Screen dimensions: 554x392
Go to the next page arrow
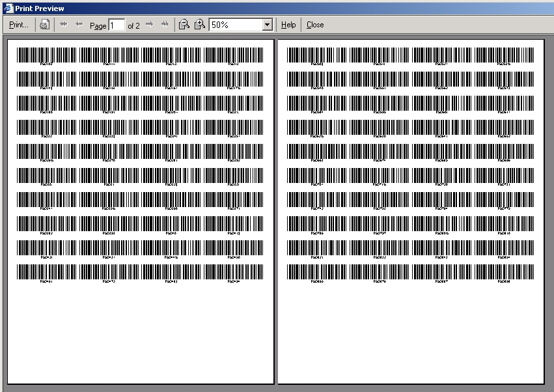pos(150,24)
